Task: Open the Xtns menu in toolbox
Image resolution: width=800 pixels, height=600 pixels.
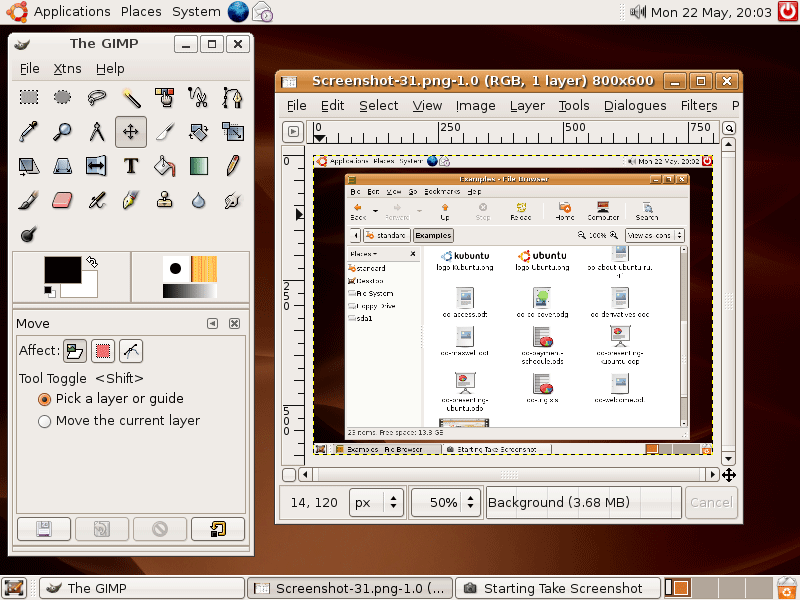Action: click(68, 69)
